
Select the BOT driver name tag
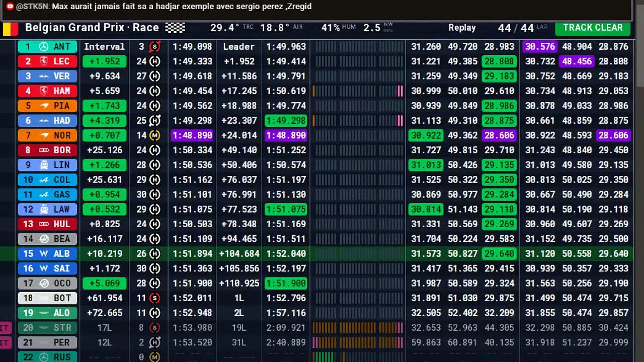tap(47, 298)
